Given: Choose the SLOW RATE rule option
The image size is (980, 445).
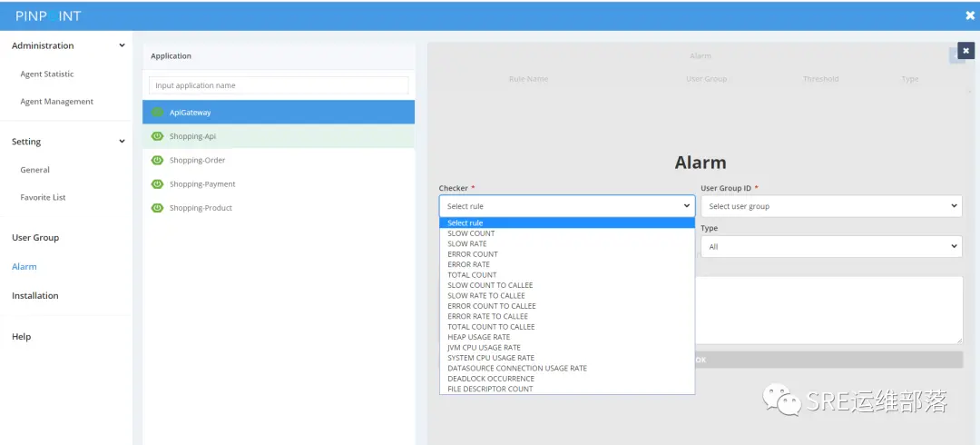Looking at the screenshot, I should [x=567, y=243].
